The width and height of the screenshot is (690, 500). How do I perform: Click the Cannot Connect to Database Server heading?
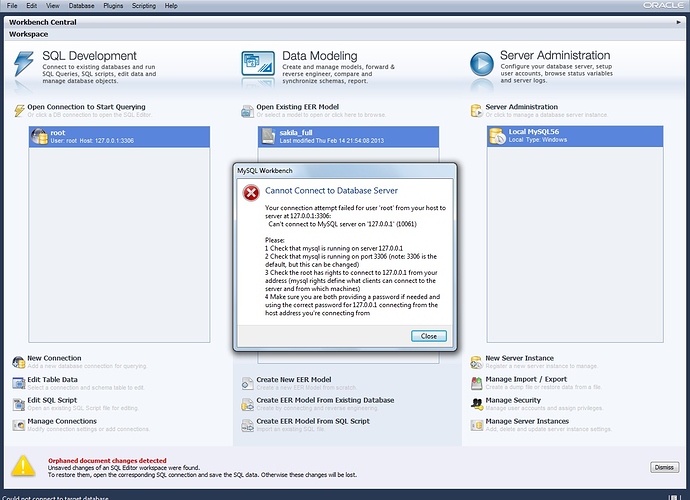point(331,191)
